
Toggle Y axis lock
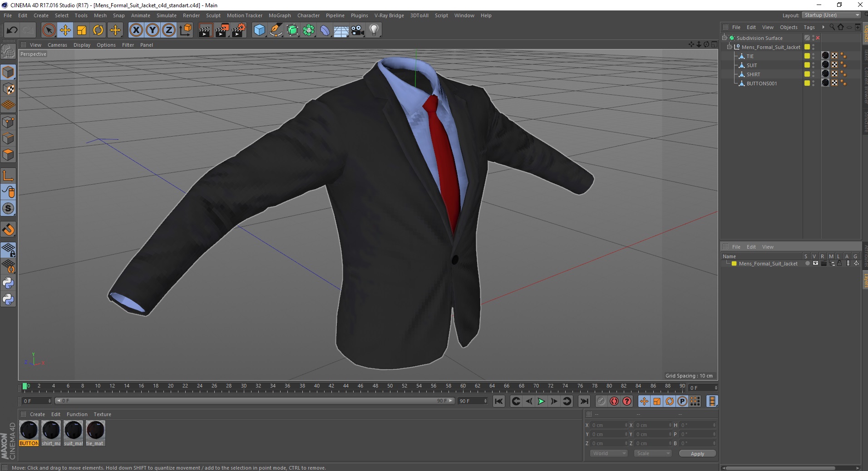152,30
